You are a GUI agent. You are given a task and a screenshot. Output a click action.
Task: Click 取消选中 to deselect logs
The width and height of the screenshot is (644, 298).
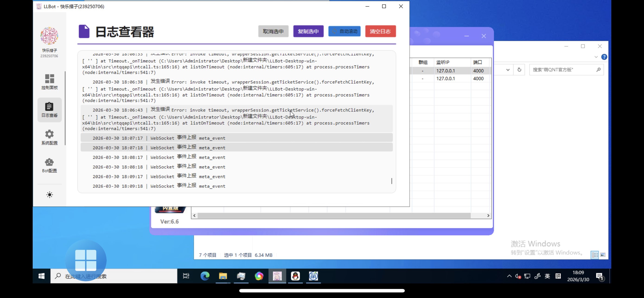coord(273,31)
